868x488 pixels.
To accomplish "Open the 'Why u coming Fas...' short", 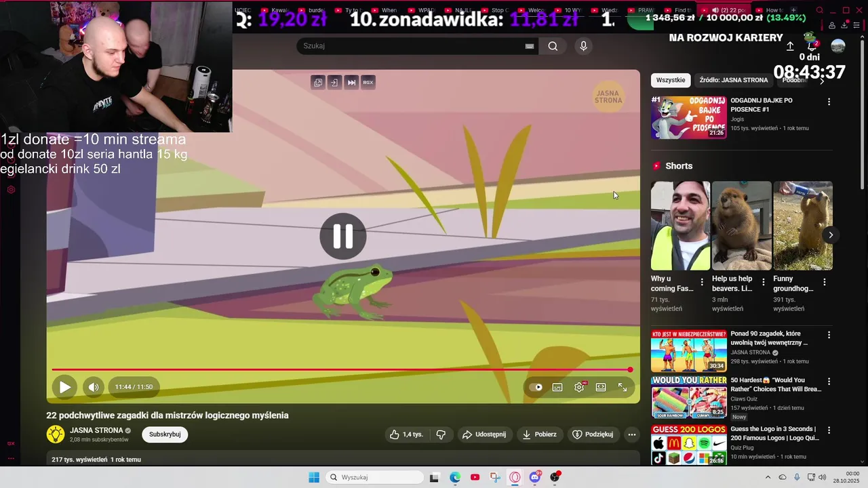I will (681, 226).
